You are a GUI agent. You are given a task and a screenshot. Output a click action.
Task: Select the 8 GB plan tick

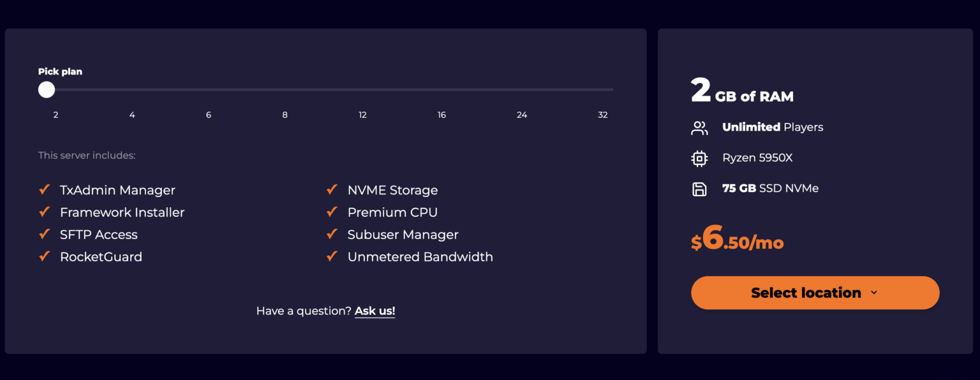[x=285, y=115]
